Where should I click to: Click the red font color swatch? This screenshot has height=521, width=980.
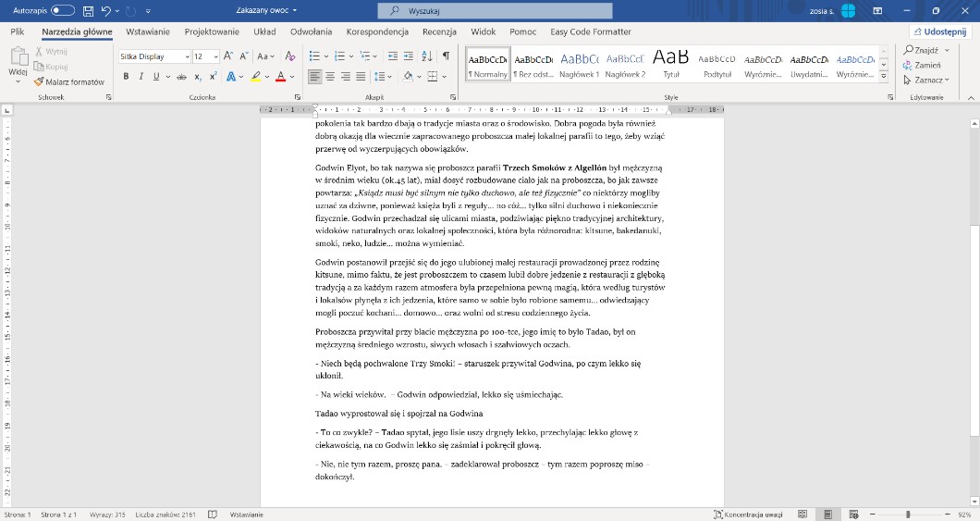coord(280,76)
